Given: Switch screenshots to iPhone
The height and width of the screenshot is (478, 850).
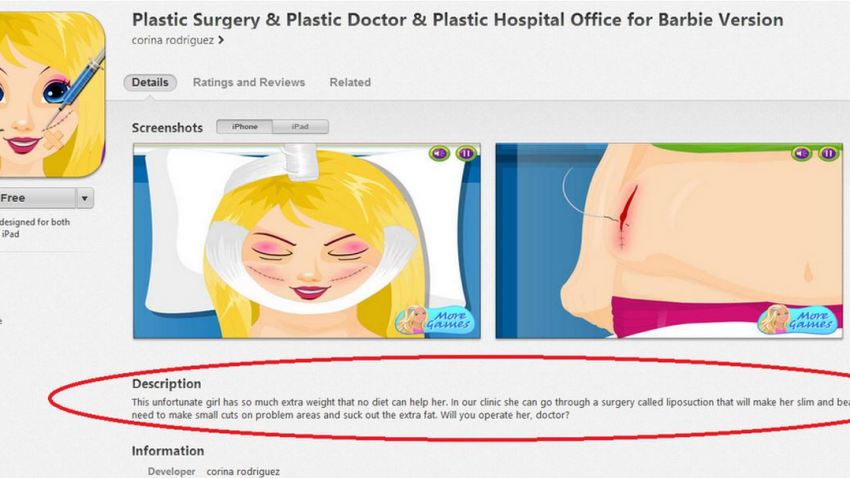Looking at the screenshot, I should coord(244,127).
